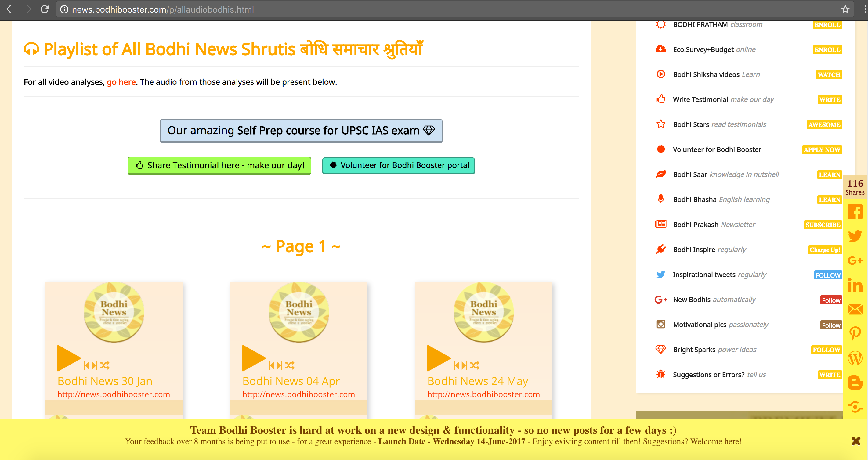Click the bug icon beside Suggestions or Errors

[x=661, y=374]
